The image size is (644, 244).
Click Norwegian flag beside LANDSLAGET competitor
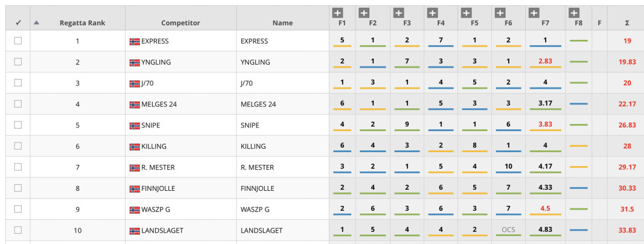coord(135,231)
